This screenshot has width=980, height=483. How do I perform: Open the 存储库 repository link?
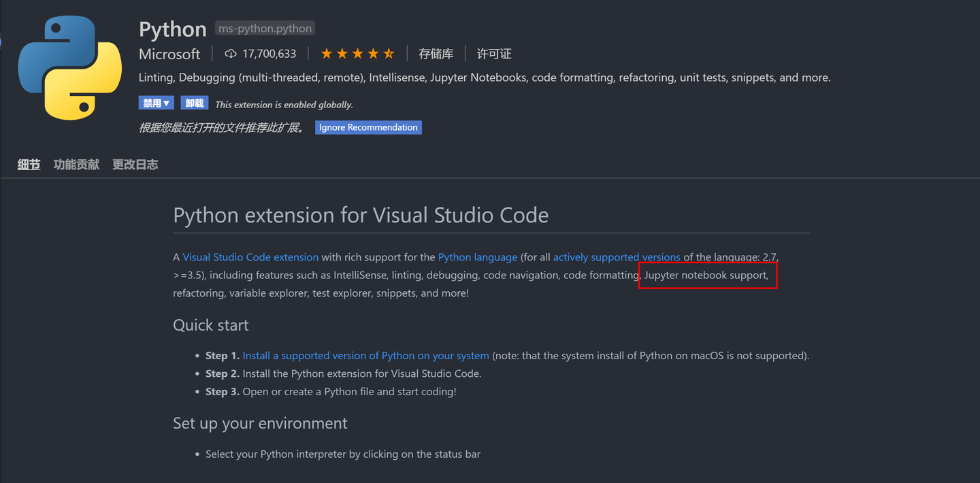(x=436, y=54)
